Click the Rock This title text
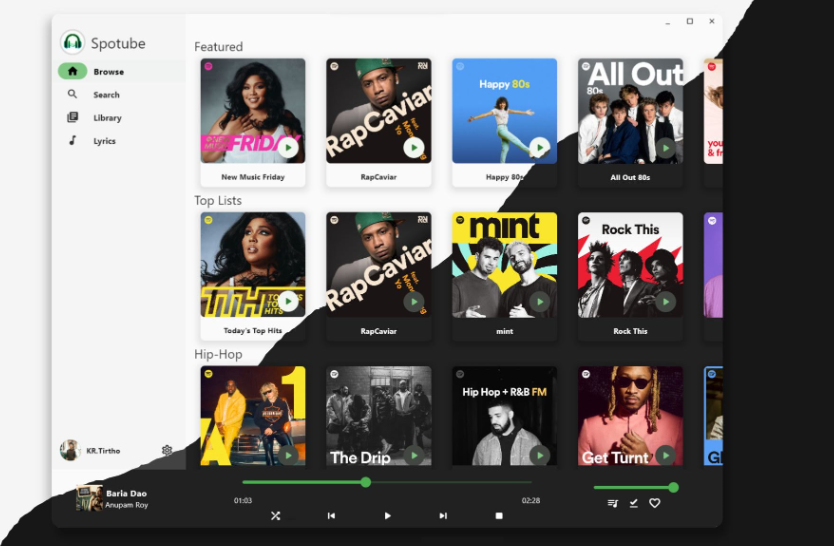Image resolution: width=834 pixels, height=546 pixels. click(630, 331)
